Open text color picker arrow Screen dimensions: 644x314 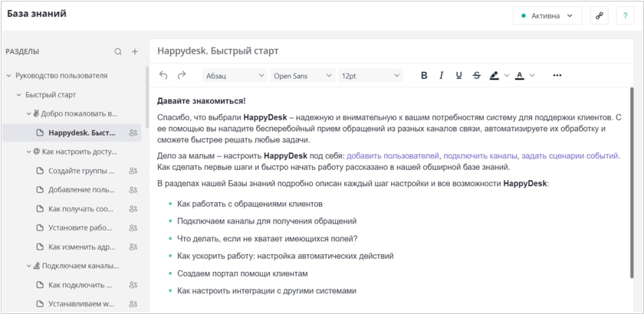(532, 76)
